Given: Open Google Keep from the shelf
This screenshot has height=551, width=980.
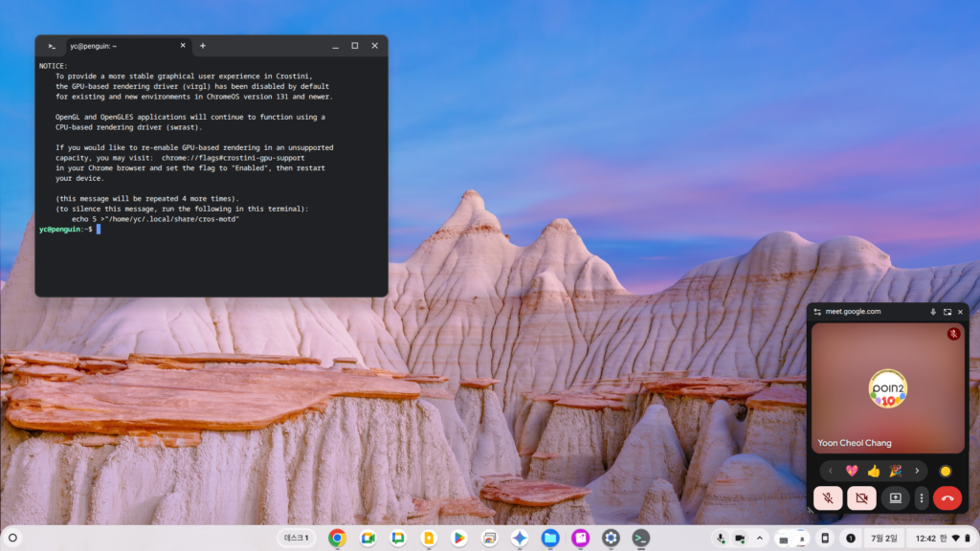Looking at the screenshot, I should pyautogui.click(x=429, y=538).
